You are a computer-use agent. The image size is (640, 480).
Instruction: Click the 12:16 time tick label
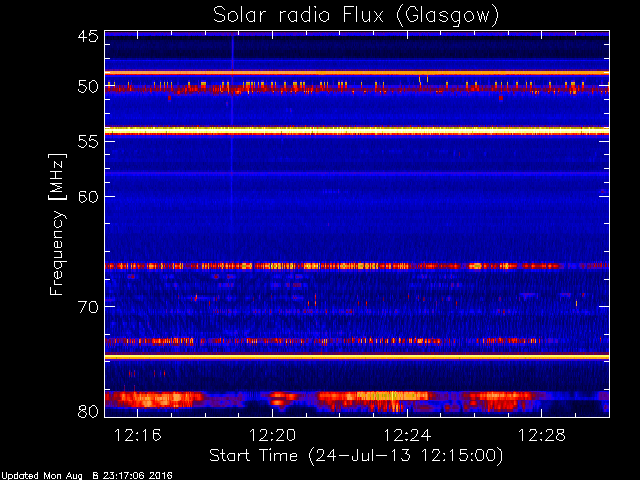click(138, 435)
